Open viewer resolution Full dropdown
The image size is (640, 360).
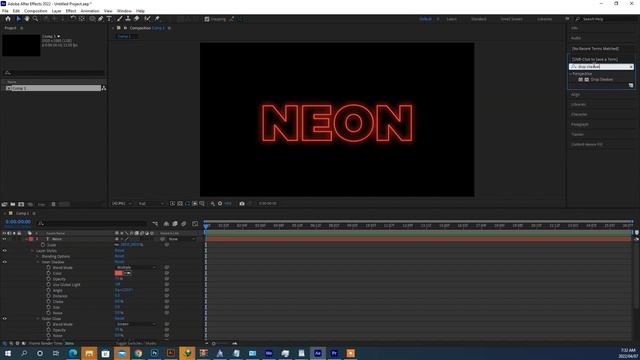tap(151, 203)
